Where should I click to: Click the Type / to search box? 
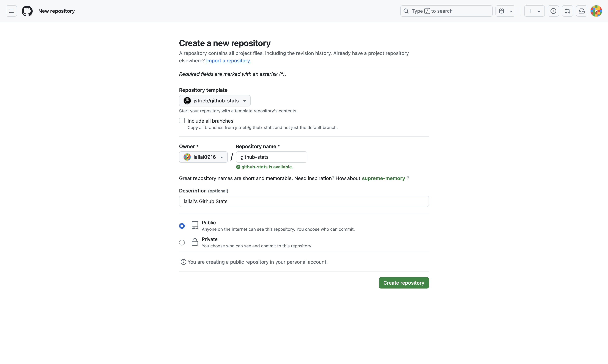[446, 11]
